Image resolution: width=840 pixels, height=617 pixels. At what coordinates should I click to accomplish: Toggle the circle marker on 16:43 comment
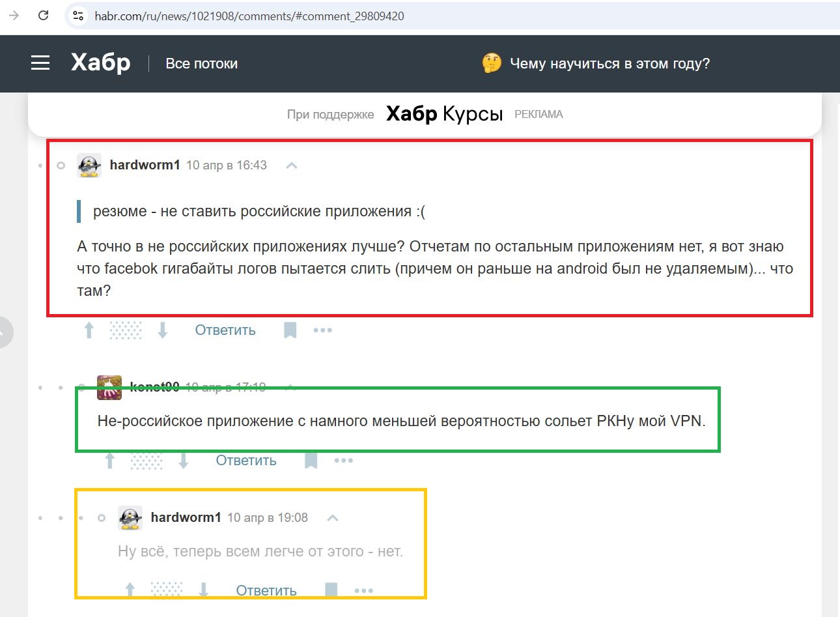(x=61, y=165)
